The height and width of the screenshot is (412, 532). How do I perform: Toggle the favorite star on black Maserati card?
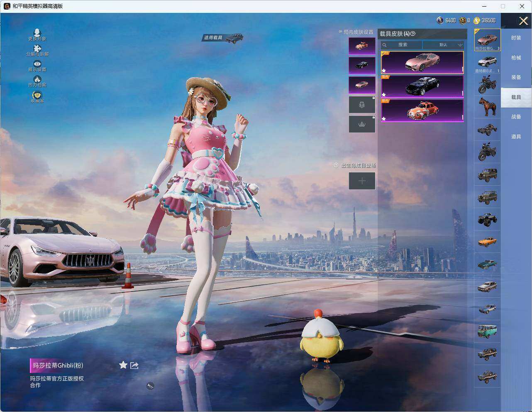point(384,94)
